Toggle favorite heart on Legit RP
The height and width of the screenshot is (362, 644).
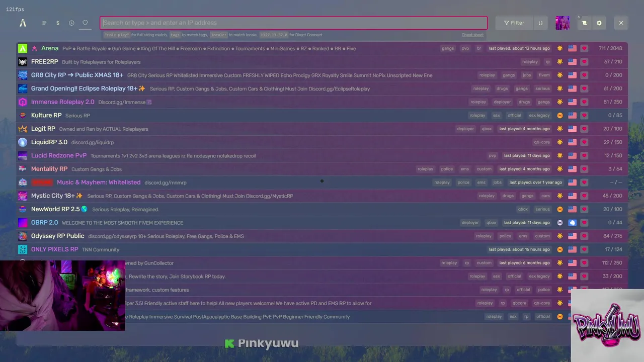584,129
